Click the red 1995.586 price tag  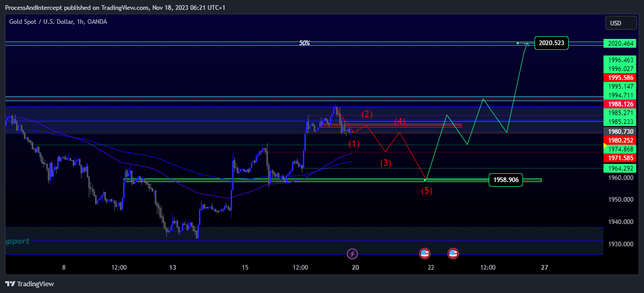(x=620, y=78)
